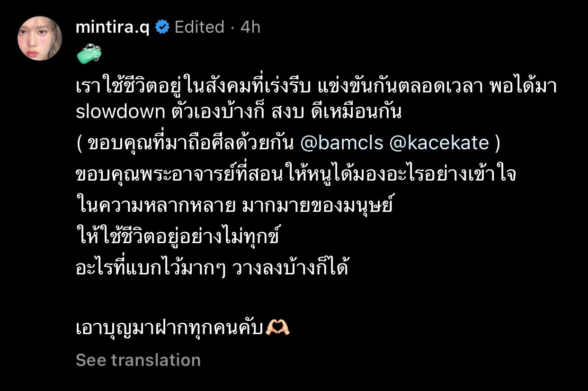Click See translation to translate the post
The width and height of the screenshot is (588, 391).
137,360
